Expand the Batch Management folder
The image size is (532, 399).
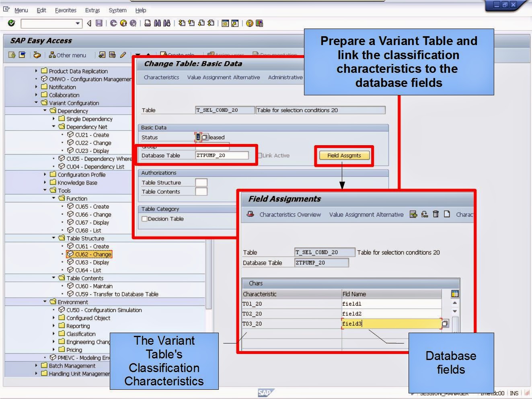[36, 365]
